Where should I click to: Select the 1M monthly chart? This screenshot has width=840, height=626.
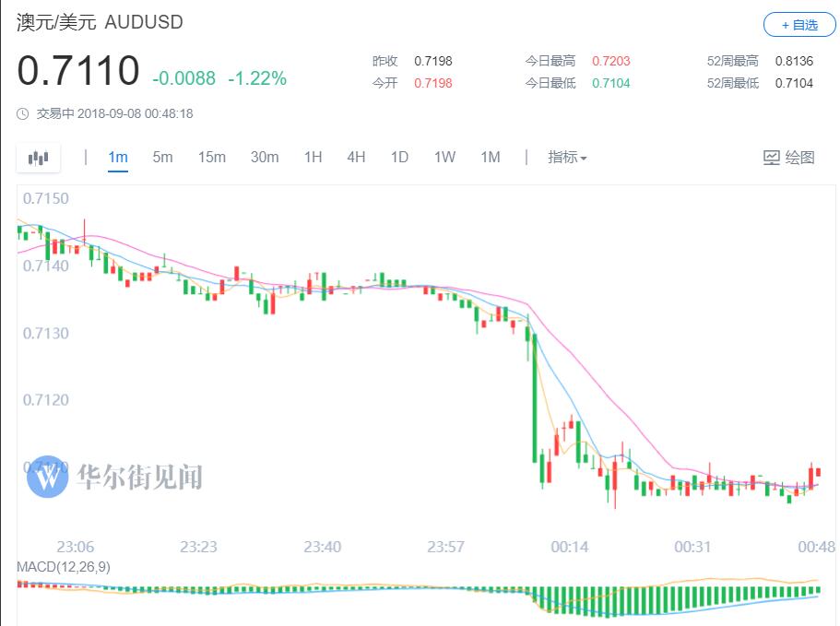pos(490,158)
